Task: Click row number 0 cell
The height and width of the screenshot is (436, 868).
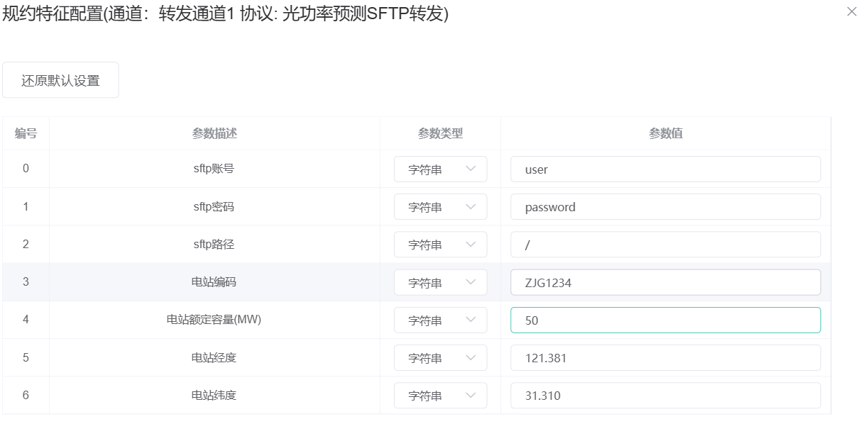Action: 26,169
